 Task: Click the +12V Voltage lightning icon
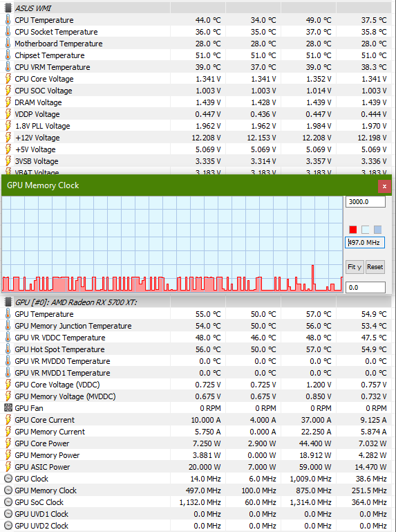8,138
